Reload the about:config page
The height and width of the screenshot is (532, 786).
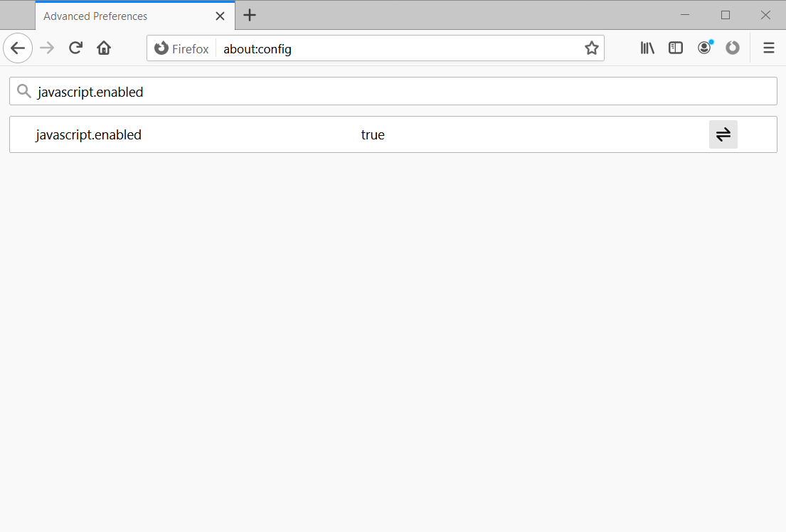(75, 48)
